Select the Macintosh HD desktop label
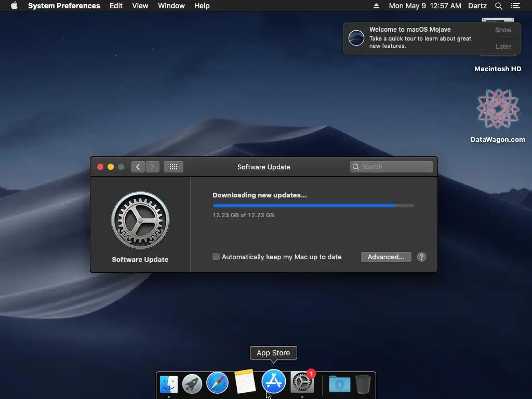The width and height of the screenshot is (532, 399). tap(497, 69)
